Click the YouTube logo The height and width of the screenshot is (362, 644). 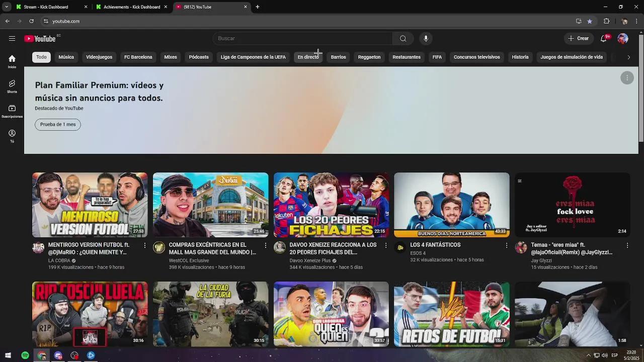click(40, 39)
